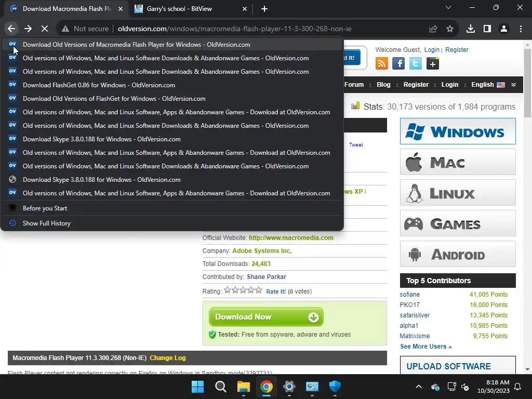Click Login beside Welcome Guest
532x399 pixels.
click(432, 50)
